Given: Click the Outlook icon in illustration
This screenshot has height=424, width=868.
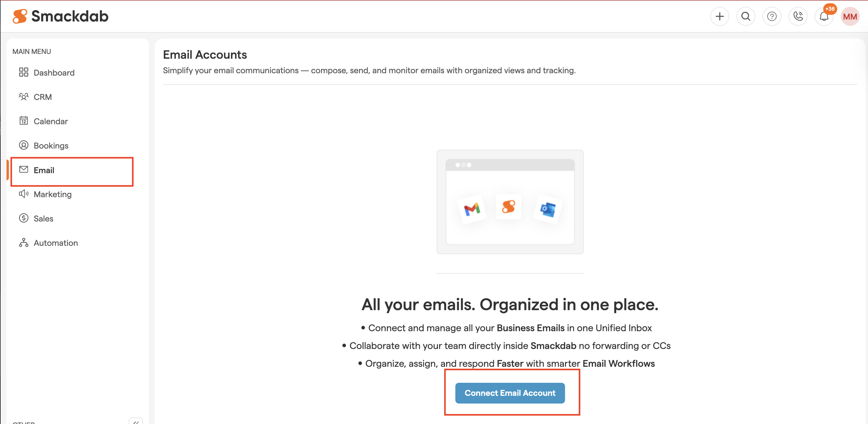Looking at the screenshot, I should (x=548, y=209).
